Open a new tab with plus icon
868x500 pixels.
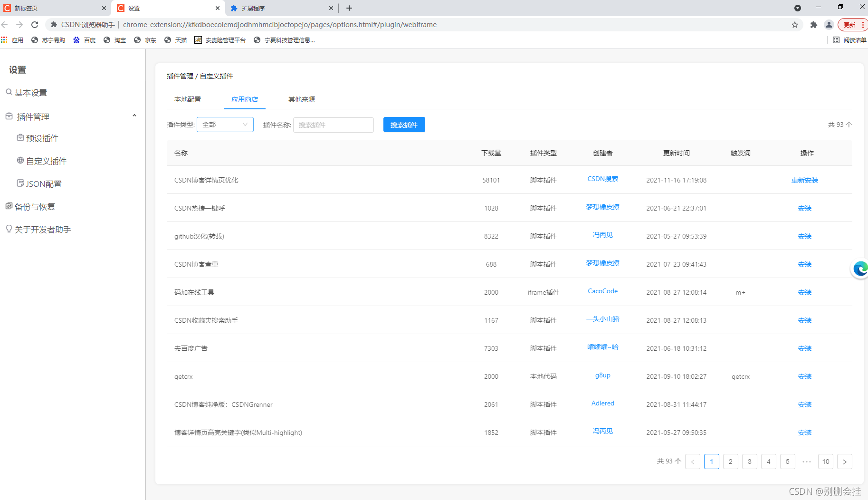(349, 8)
